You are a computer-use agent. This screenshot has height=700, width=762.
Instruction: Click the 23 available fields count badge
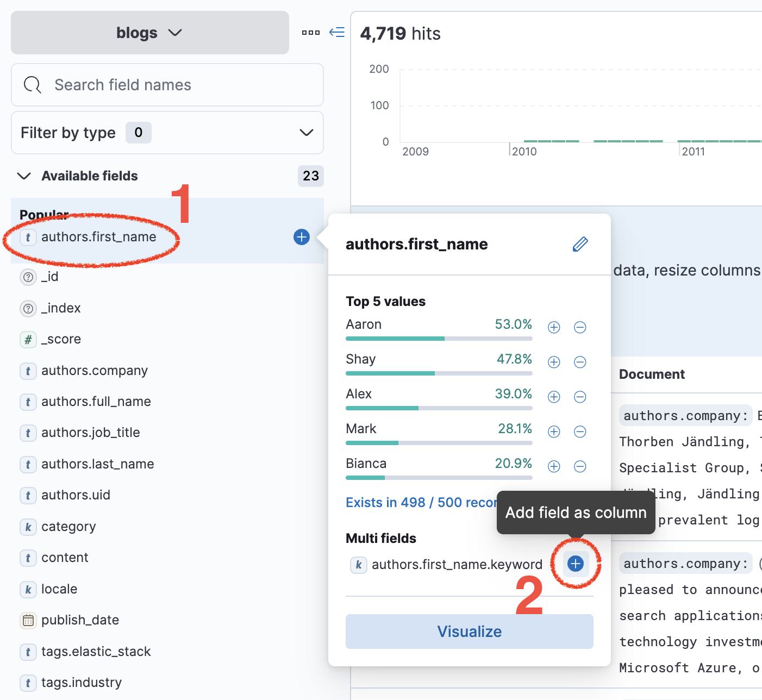[311, 176]
